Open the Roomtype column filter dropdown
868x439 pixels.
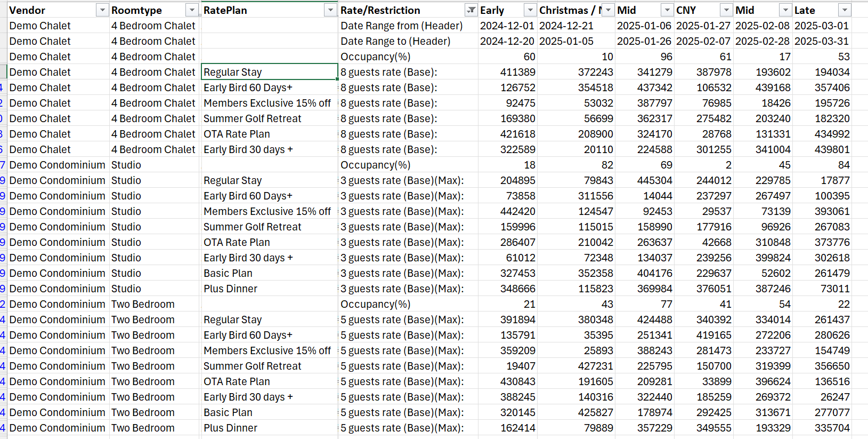[x=192, y=10]
